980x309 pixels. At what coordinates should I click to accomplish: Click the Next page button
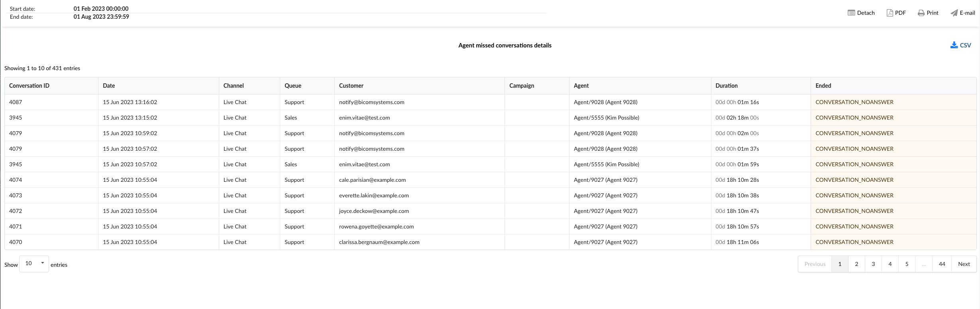964,264
